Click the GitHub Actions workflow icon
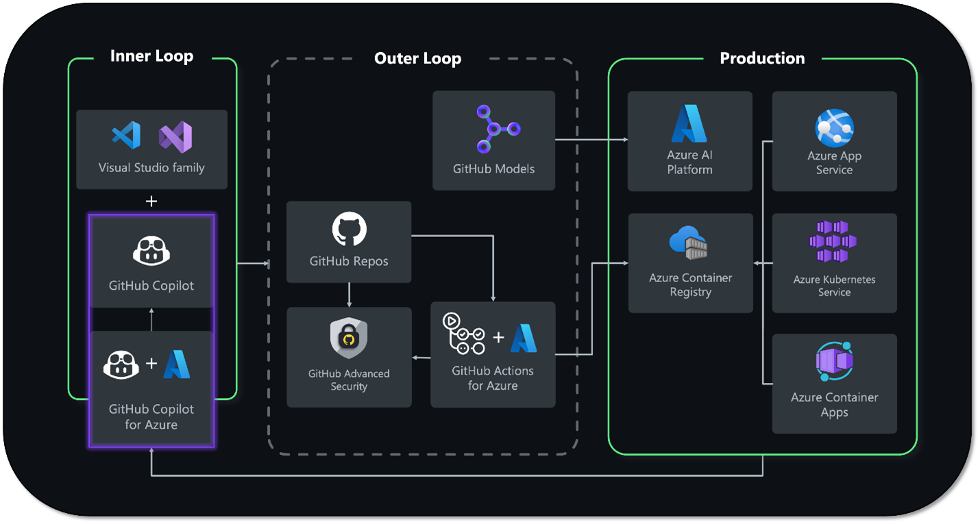 pos(464,334)
